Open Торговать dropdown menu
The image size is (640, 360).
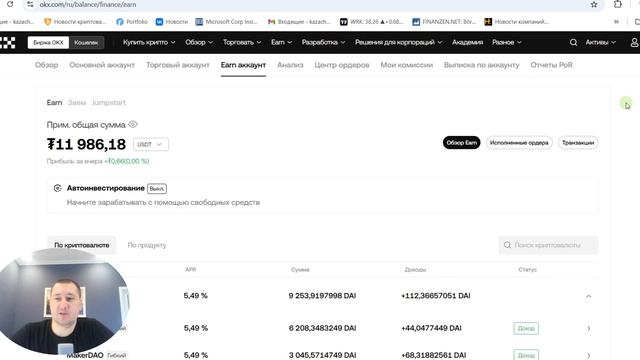pos(242,42)
